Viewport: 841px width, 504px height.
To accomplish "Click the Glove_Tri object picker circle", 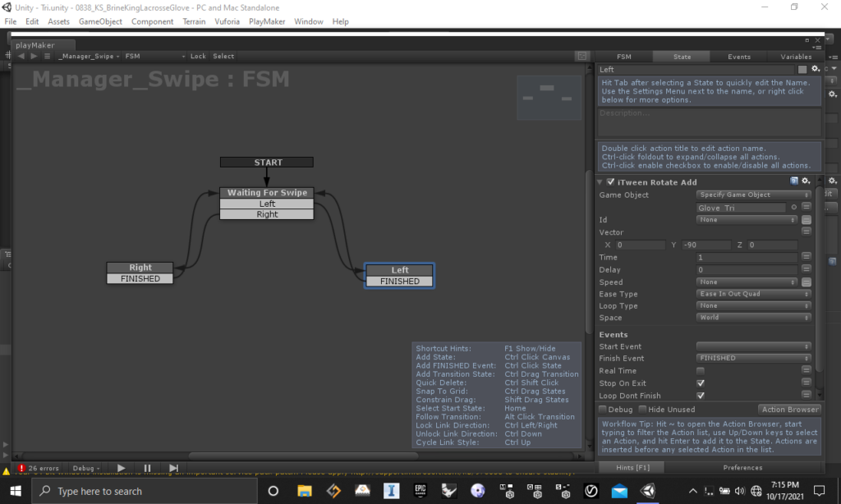I will (x=794, y=208).
